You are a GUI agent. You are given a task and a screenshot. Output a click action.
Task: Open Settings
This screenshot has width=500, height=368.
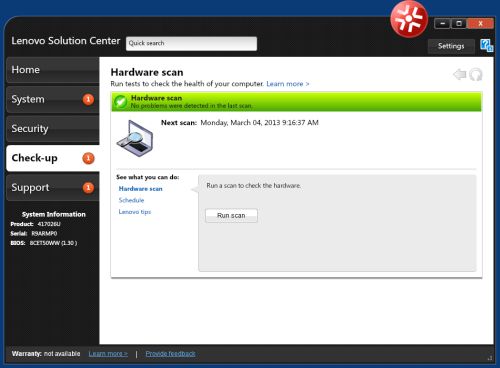click(451, 46)
